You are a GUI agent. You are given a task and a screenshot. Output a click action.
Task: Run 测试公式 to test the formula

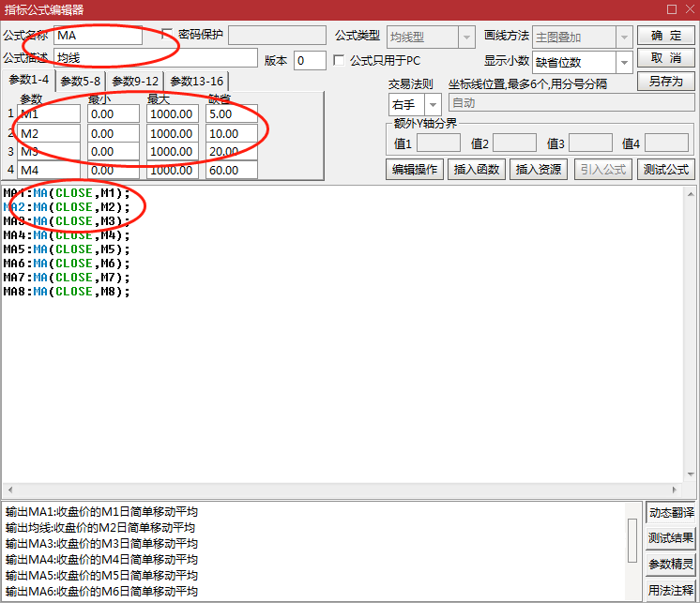tap(665, 170)
